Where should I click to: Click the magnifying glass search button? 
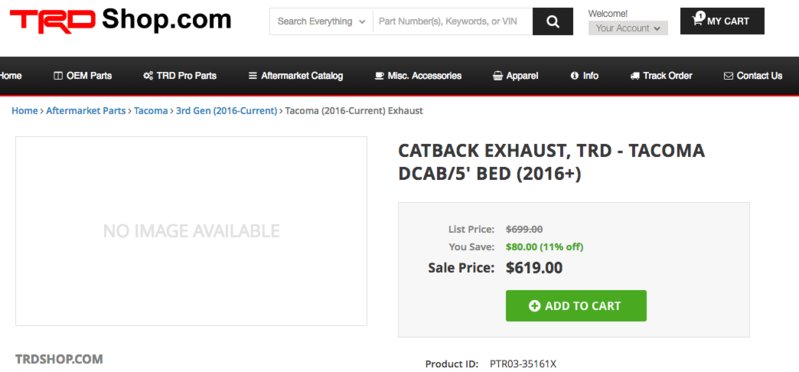552,21
